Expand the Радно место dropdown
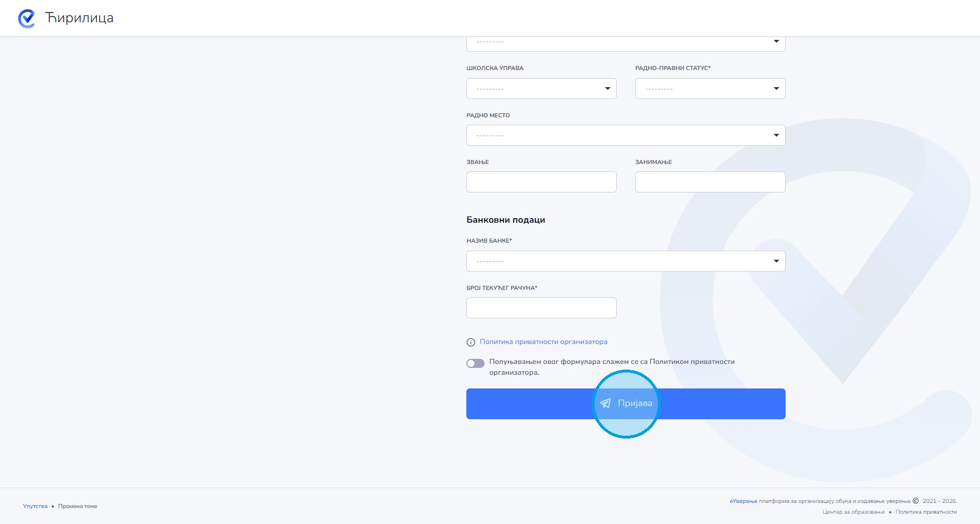This screenshot has width=980, height=524. click(x=626, y=136)
